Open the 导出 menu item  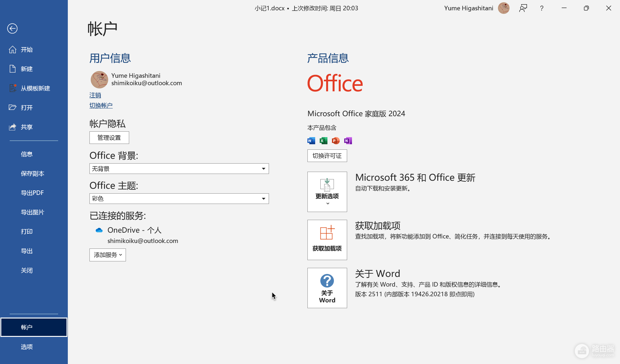[34, 251]
